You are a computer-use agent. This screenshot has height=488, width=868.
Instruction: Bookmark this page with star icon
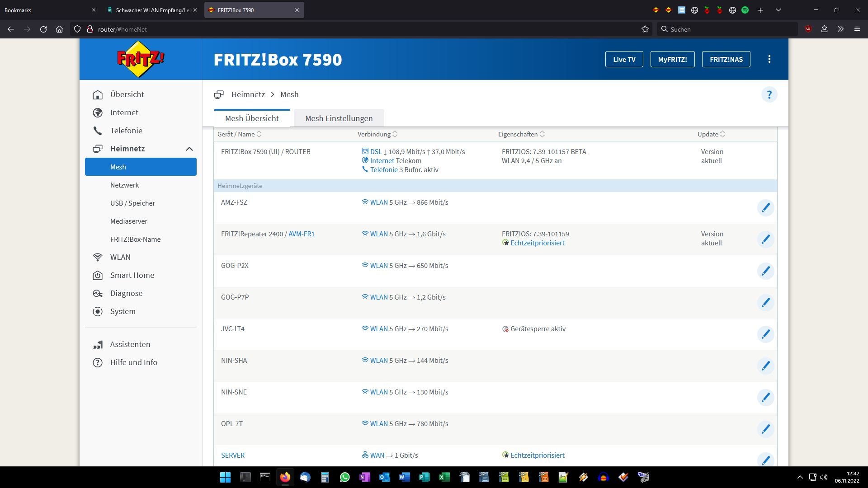click(x=645, y=29)
